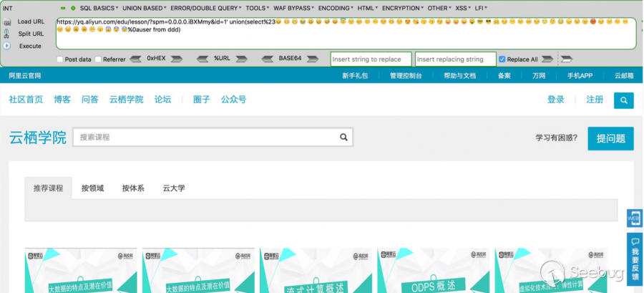Image resolution: width=644 pixels, height=293 pixels.
Task: Open 云栖学院 in navigation bar
Action: [127, 100]
